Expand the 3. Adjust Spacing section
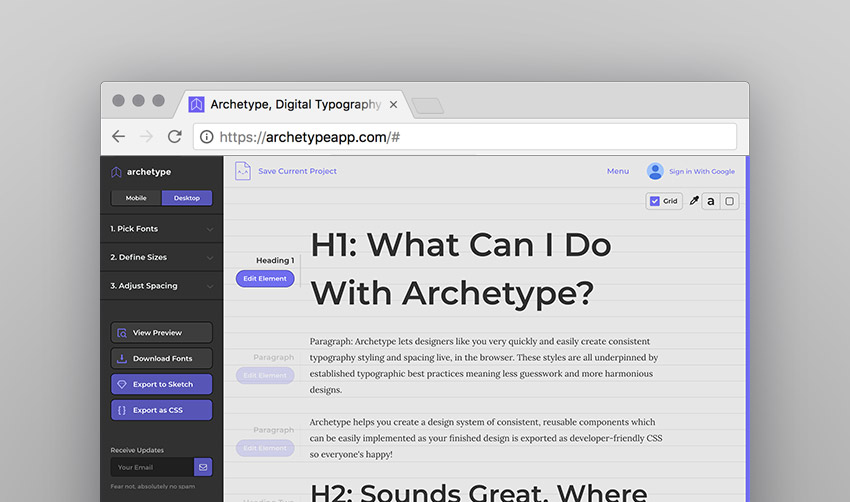 (x=162, y=286)
